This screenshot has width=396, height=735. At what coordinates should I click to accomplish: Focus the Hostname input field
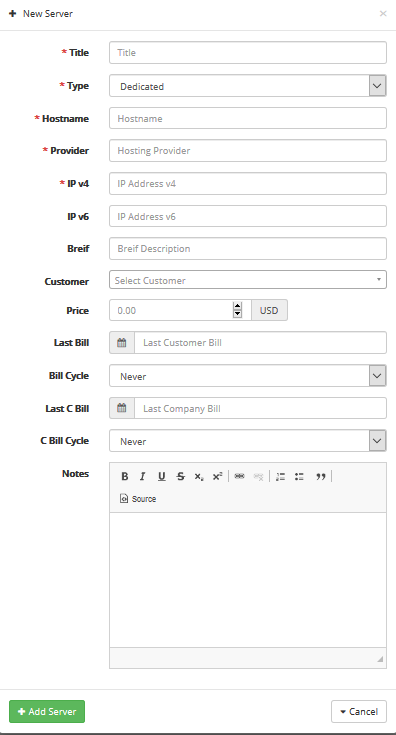point(248,118)
